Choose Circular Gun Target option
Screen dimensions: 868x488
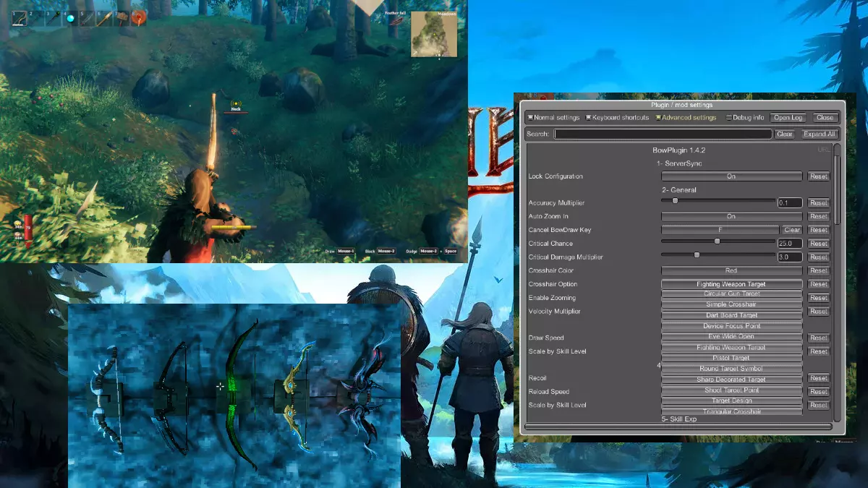pyautogui.click(x=731, y=294)
